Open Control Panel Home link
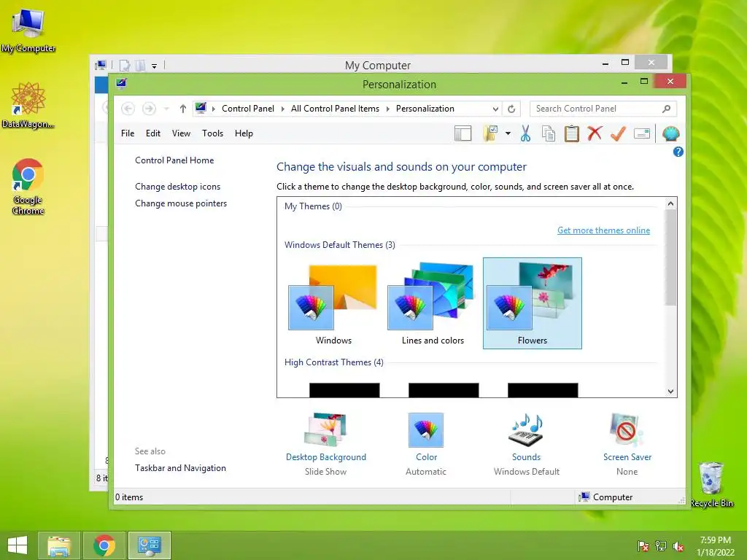Viewport: 747px width, 560px height. point(174,160)
